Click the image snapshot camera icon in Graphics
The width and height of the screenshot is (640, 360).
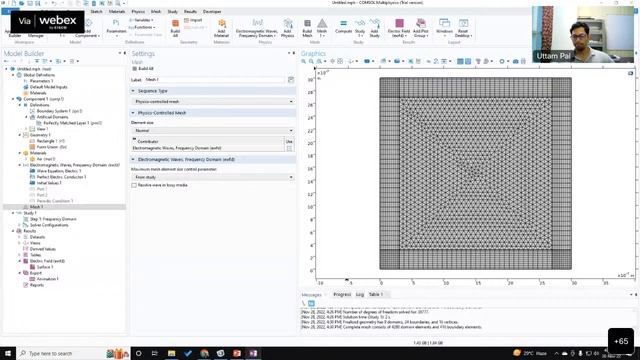pyautogui.click(x=516, y=61)
